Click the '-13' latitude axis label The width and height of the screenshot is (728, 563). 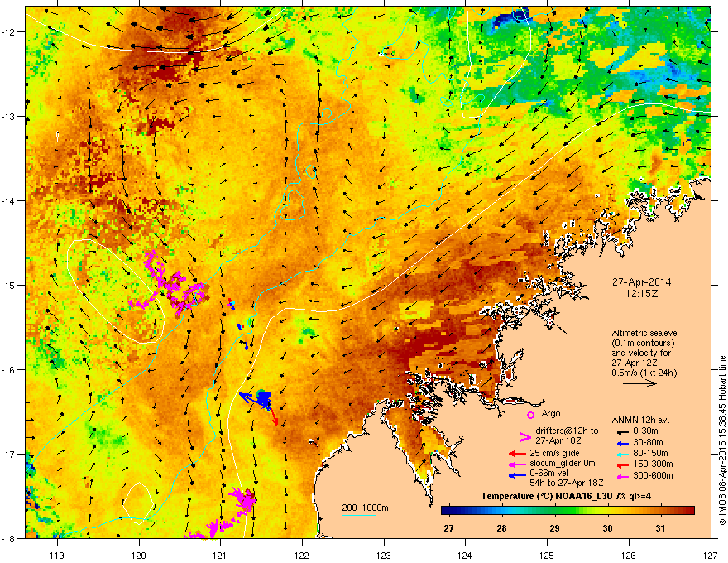(8, 116)
